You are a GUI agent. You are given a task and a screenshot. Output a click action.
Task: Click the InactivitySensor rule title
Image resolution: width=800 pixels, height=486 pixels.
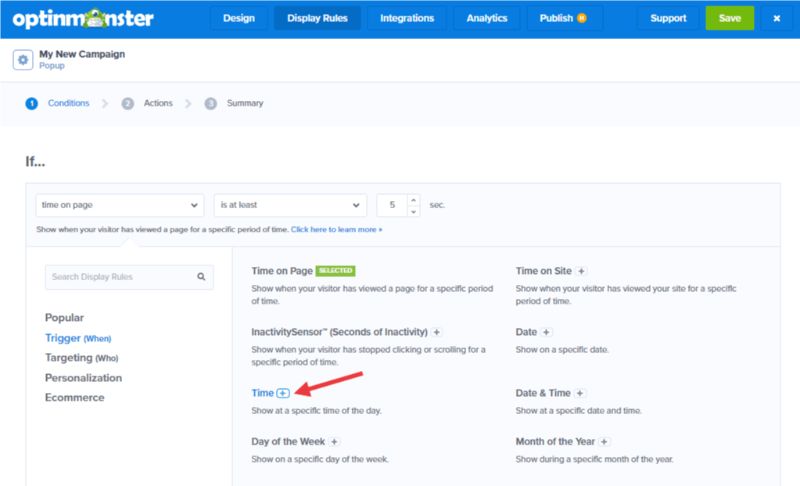[339, 332]
